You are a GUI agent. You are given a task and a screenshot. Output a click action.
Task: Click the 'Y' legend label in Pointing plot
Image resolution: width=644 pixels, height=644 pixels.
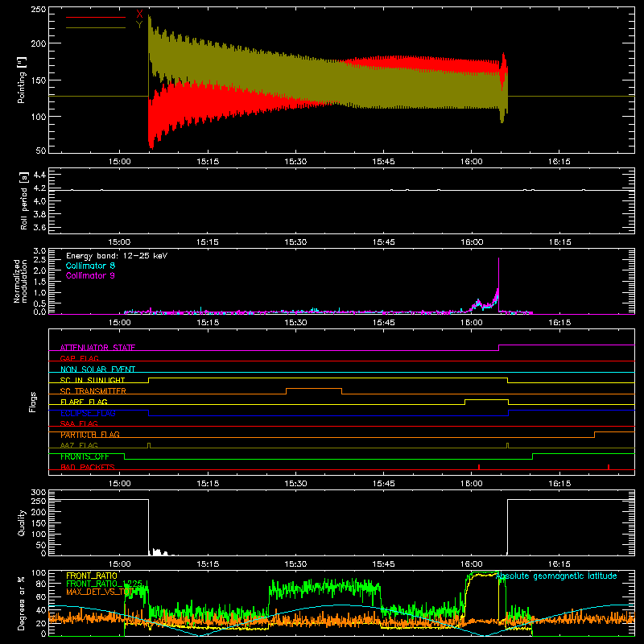139,25
